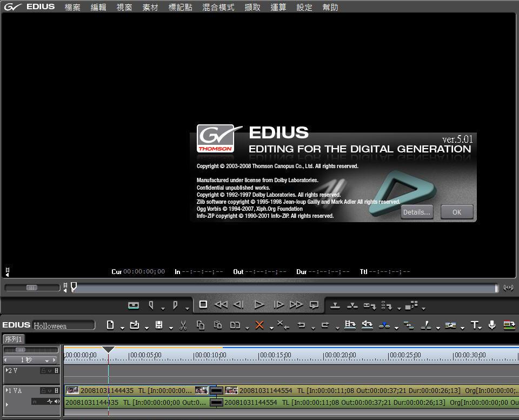Image resolution: width=519 pixels, height=420 pixels.
Task: Open the 1秒 timescale dropdown
Action: (x=47, y=361)
